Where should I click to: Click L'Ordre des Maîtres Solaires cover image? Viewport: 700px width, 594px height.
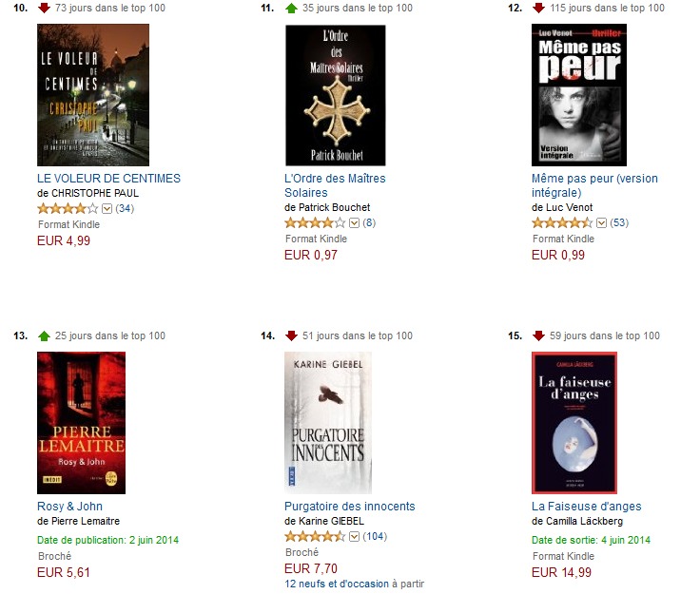pyautogui.click(x=336, y=95)
